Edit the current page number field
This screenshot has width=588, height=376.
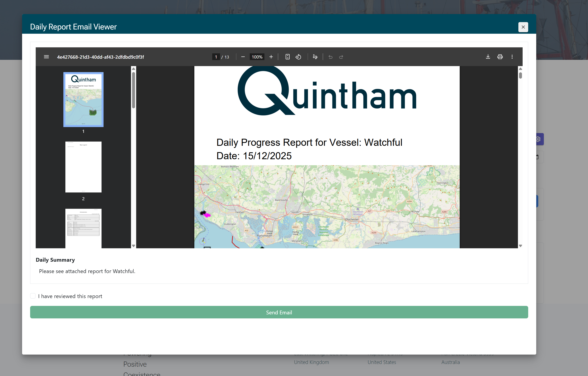pyautogui.click(x=216, y=57)
